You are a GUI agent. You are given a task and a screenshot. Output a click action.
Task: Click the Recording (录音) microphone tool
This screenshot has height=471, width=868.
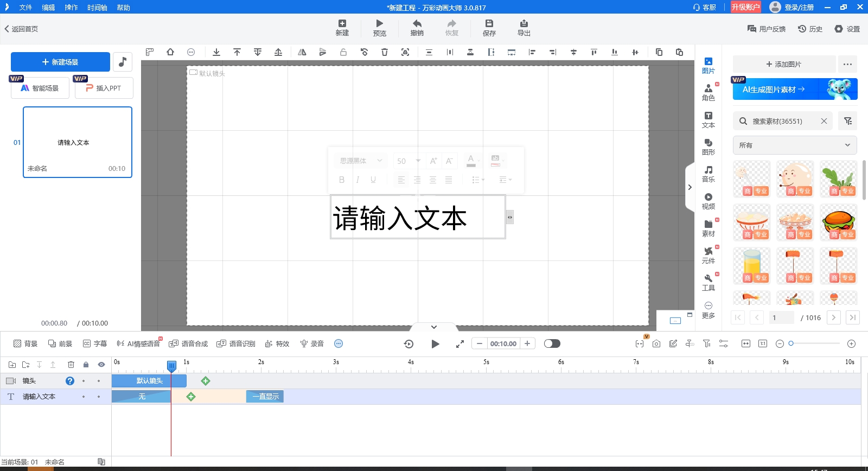coord(312,343)
